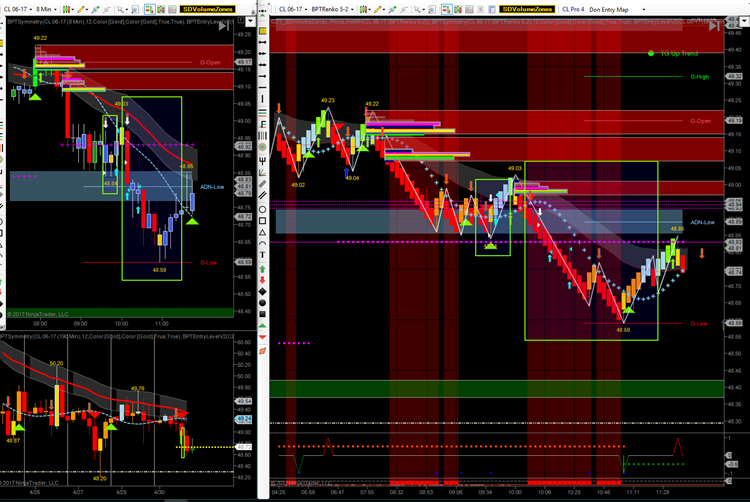Screen dimensions: 750x502
Task: Select the Andrews pitchfork tool
Action: coord(263,161)
